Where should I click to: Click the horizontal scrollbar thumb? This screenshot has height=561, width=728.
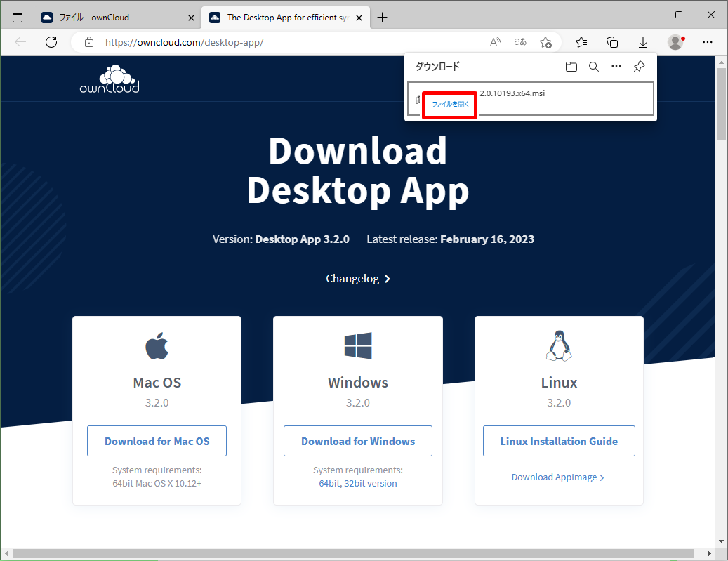click(x=353, y=553)
